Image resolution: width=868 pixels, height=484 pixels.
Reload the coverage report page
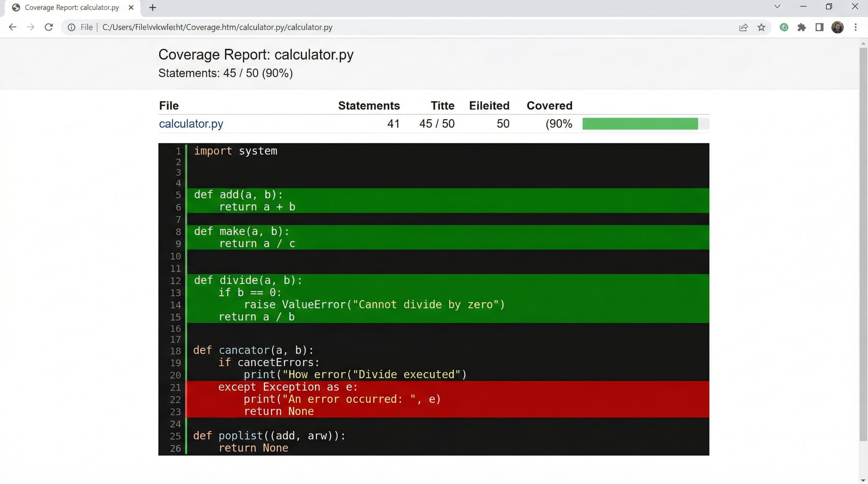coord(49,27)
